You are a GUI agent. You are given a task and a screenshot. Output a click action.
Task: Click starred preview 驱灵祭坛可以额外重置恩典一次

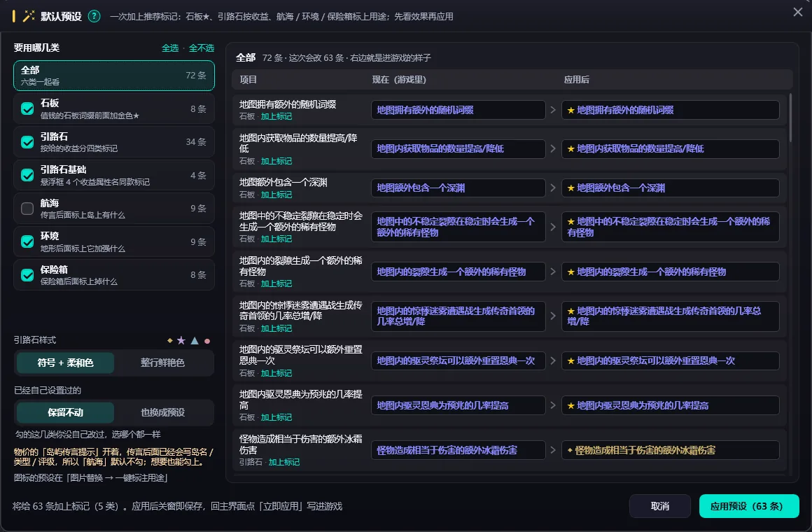(x=671, y=360)
